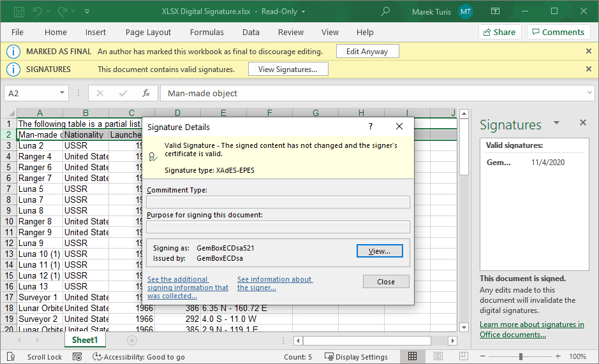The height and width of the screenshot is (364, 599).
Task: Open the File menu
Action: coord(17,32)
